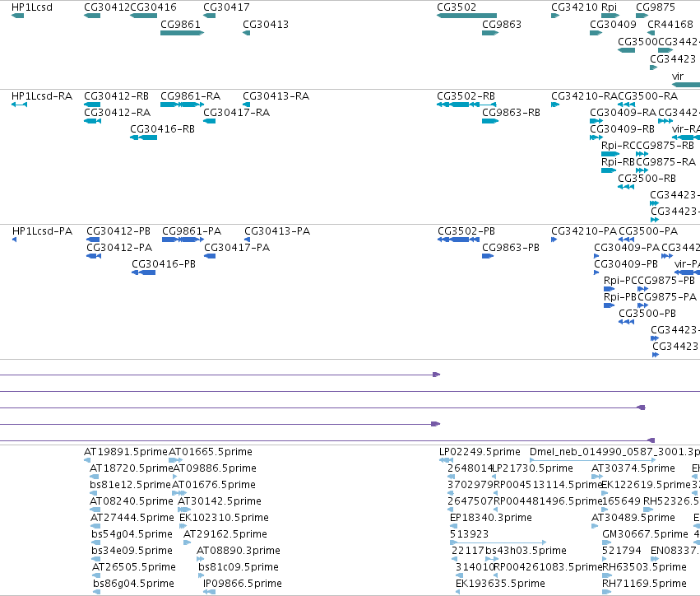The height and width of the screenshot is (596, 700).
Task: Select the CG30417-RA transcript label
Action: [x=237, y=113]
